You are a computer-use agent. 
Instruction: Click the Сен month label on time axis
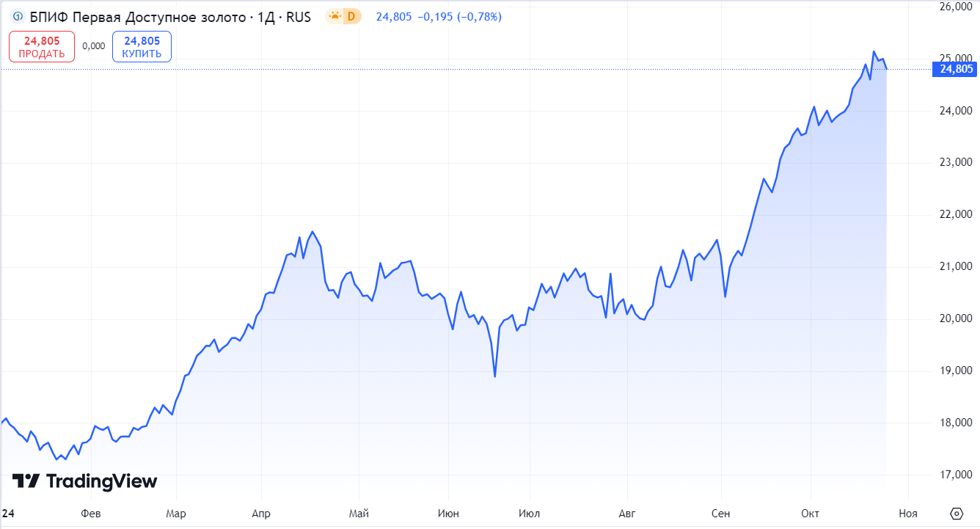pyautogui.click(x=721, y=514)
